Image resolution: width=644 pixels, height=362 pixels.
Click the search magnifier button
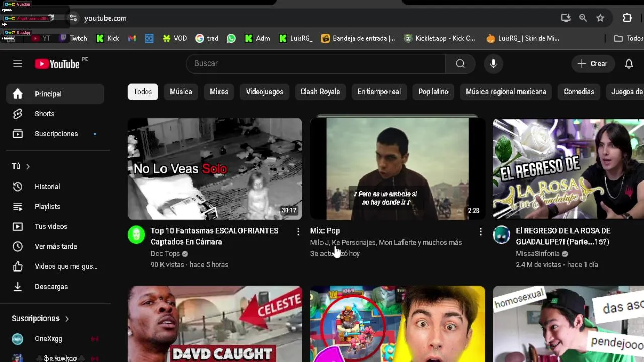[460, 64]
